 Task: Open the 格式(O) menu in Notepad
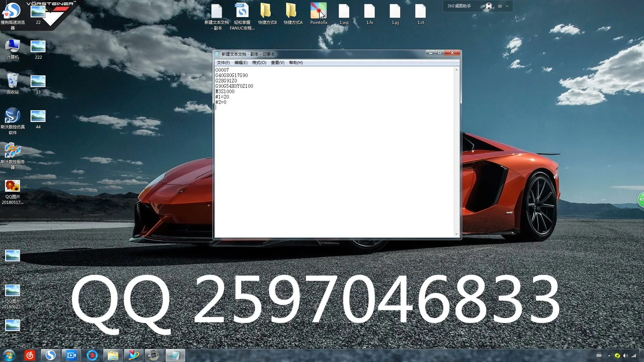(x=259, y=63)
